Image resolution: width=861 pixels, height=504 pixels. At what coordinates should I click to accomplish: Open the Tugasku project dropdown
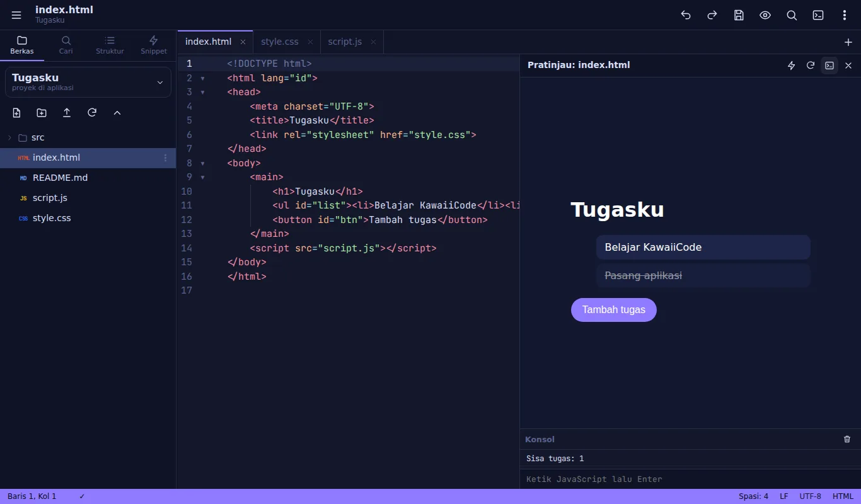(88, 83)
